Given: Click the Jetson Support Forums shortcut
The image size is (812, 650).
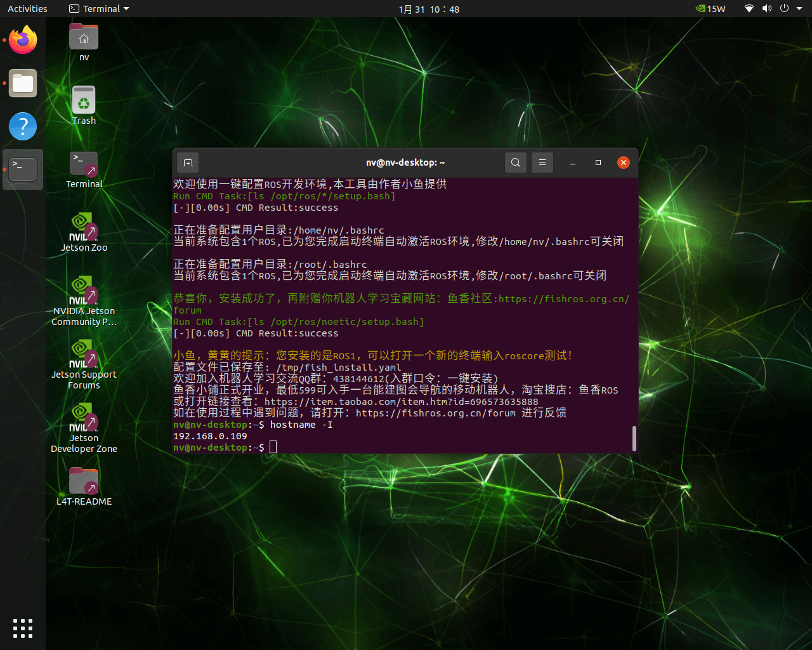Looking at the screenshot, I should 84,356.
